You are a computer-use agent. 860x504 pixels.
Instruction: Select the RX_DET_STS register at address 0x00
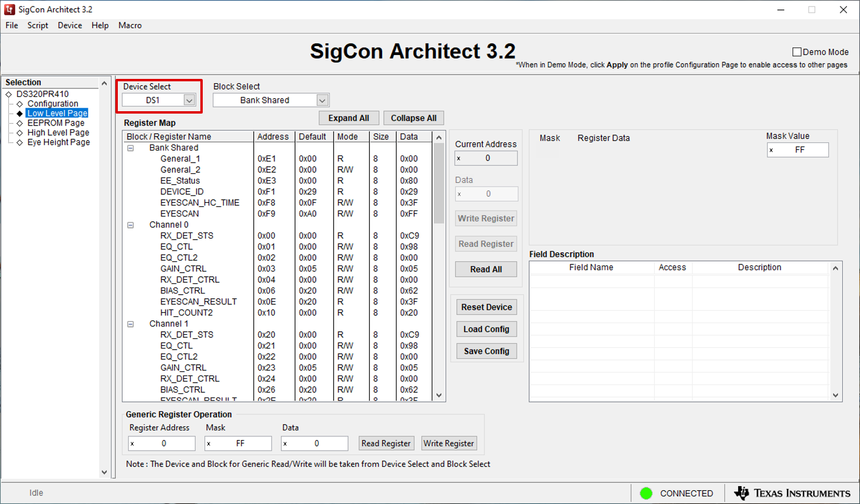tap(279, 236)
